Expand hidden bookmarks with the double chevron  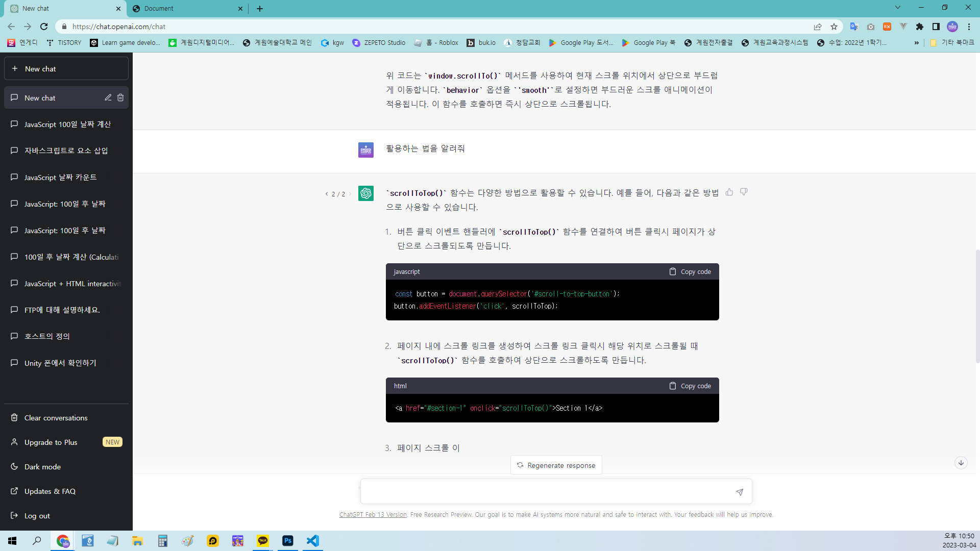917,43
